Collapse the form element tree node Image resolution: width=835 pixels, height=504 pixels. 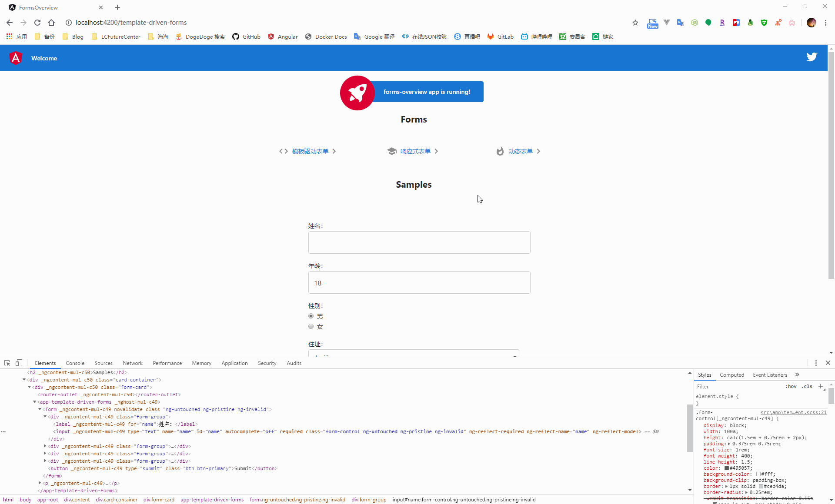tap(40, 409)
